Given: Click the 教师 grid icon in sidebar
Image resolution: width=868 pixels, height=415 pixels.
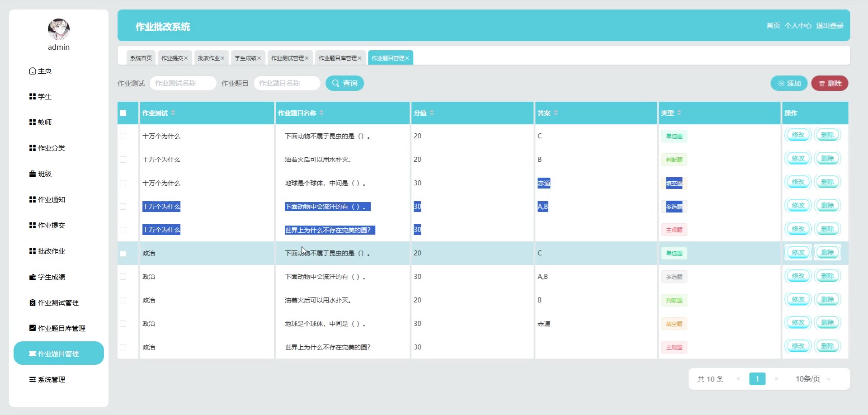Looking at the screenshot, I should pos(33,123).
